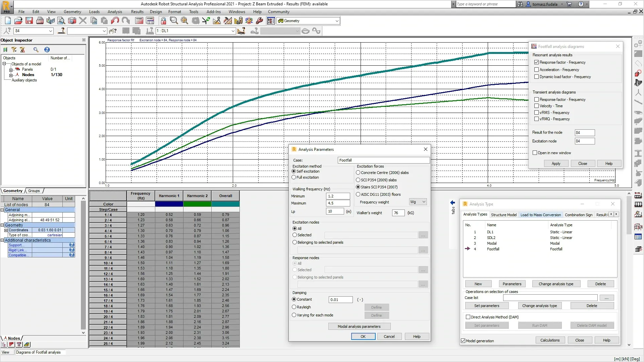Image resolution: width=644 pixels, height=362 pixels.
Task: Select Full excitation radio button
Action: [x=294, y=177]
